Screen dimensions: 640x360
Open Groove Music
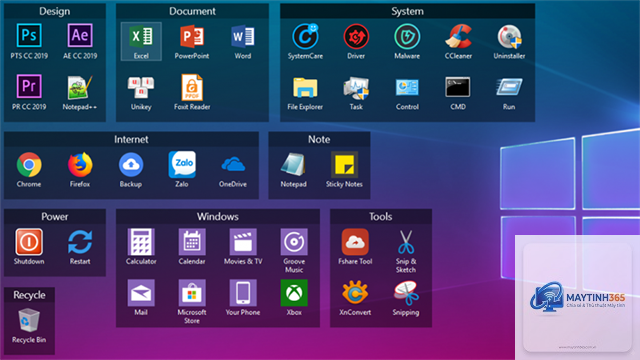(294, 242)
